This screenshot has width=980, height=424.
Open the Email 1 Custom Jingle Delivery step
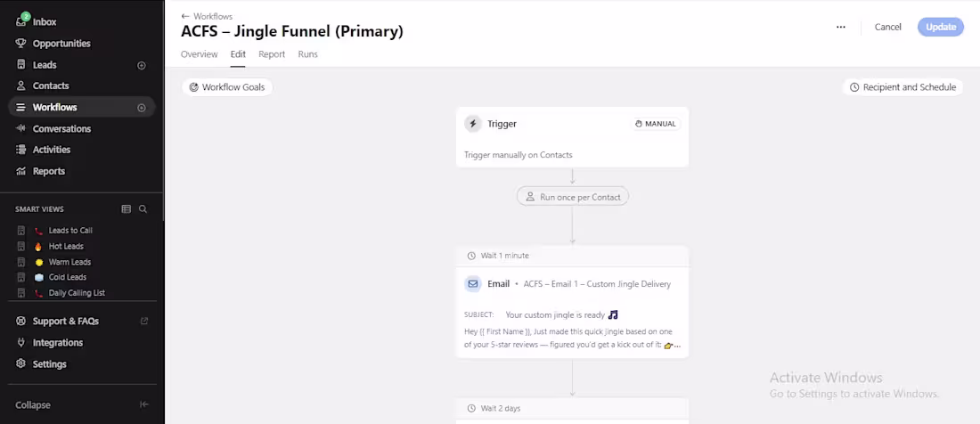coord(572,313)
